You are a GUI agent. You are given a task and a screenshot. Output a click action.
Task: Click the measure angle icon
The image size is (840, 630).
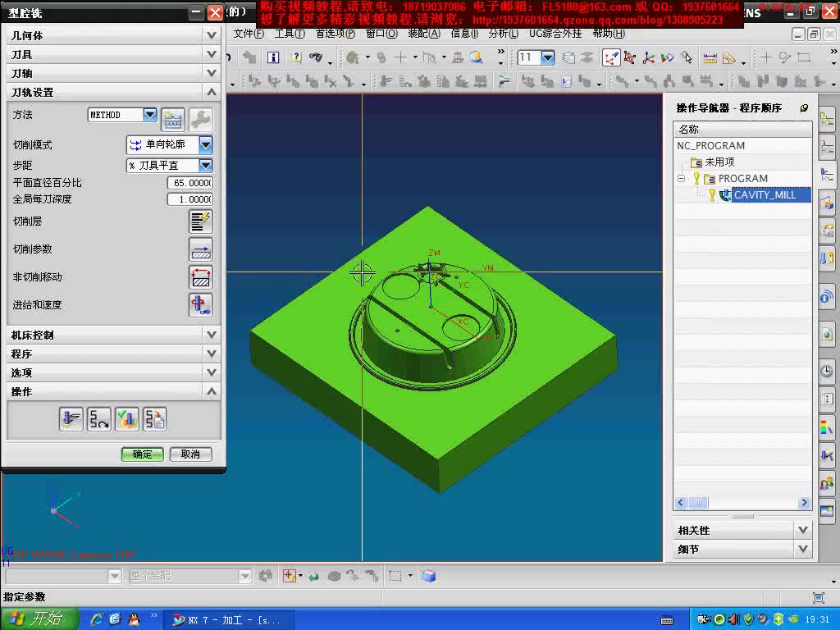click(x=729, y=58)
